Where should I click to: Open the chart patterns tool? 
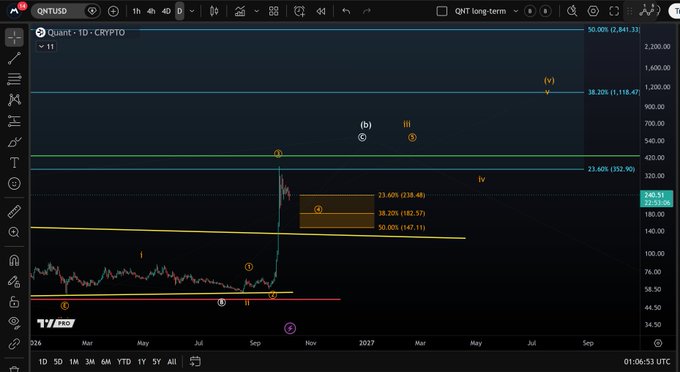tap(14, 100)
